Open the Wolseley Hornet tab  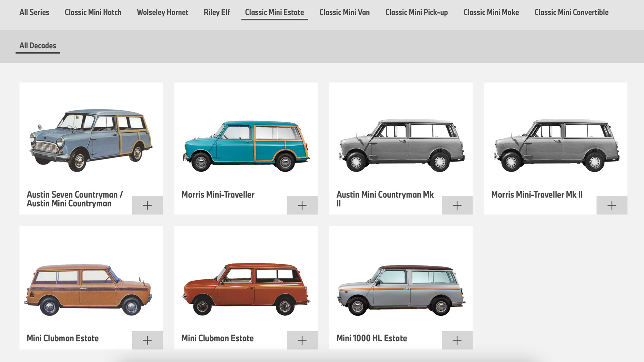[163, 12]
